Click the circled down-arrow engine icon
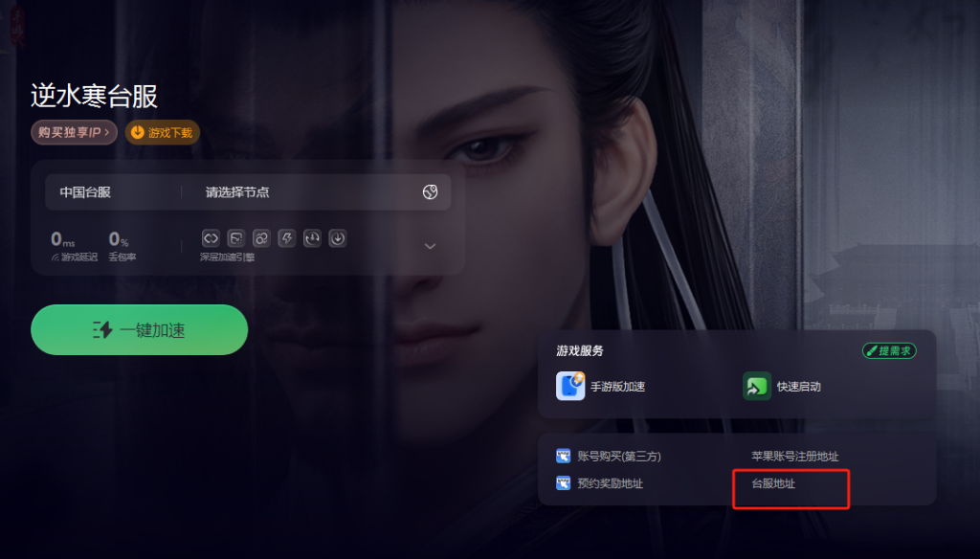 coord(338,238)
